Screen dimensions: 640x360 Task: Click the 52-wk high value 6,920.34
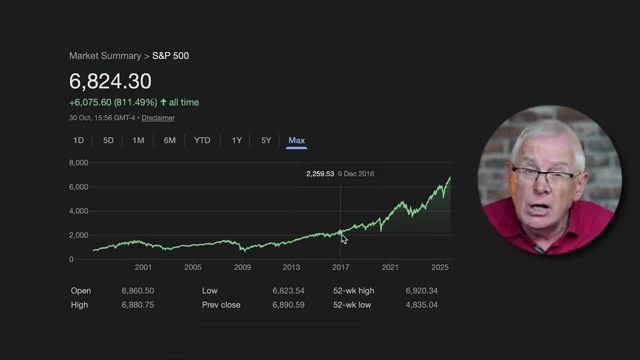click(x=422, y=291)
